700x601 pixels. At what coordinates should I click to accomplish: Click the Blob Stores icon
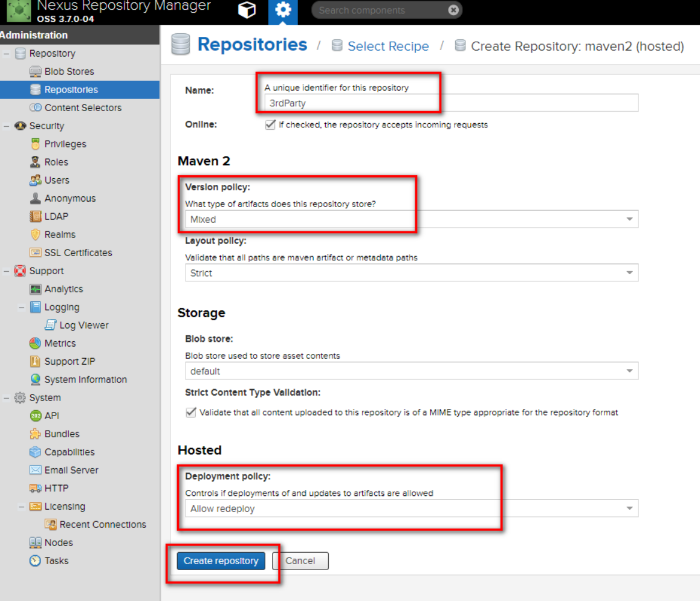(35, 71)
